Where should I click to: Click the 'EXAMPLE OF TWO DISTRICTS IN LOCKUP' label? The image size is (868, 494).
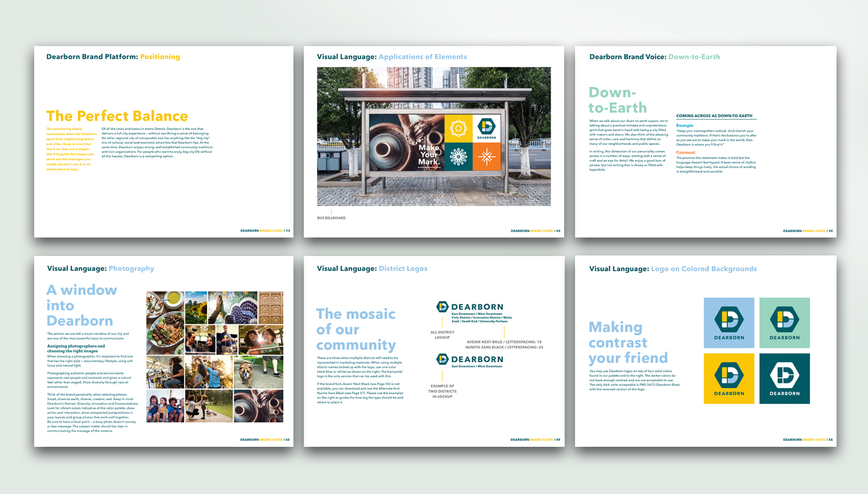[442, 391]
